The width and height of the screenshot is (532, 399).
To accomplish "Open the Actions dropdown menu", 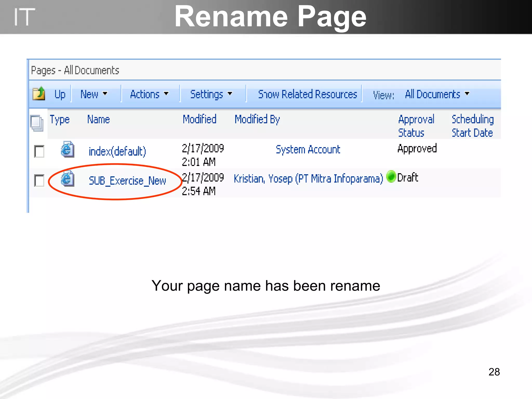I will click(x=149, y=94).
